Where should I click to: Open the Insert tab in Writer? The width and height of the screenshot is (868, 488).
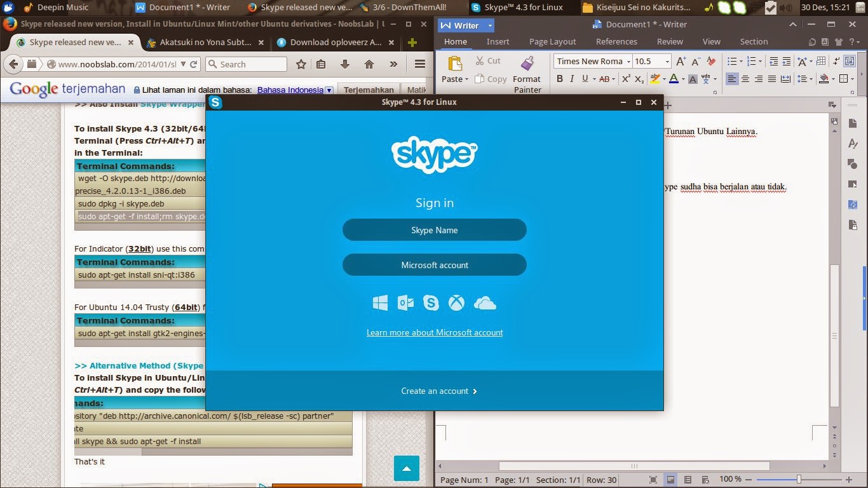click(x=498, y=41)
